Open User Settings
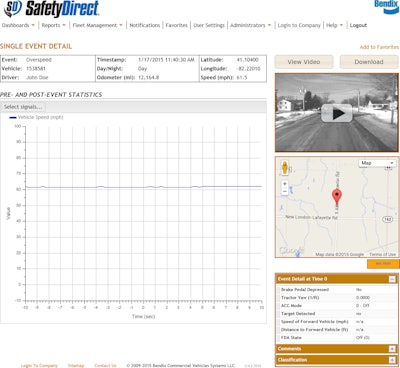 pos(209,25)
